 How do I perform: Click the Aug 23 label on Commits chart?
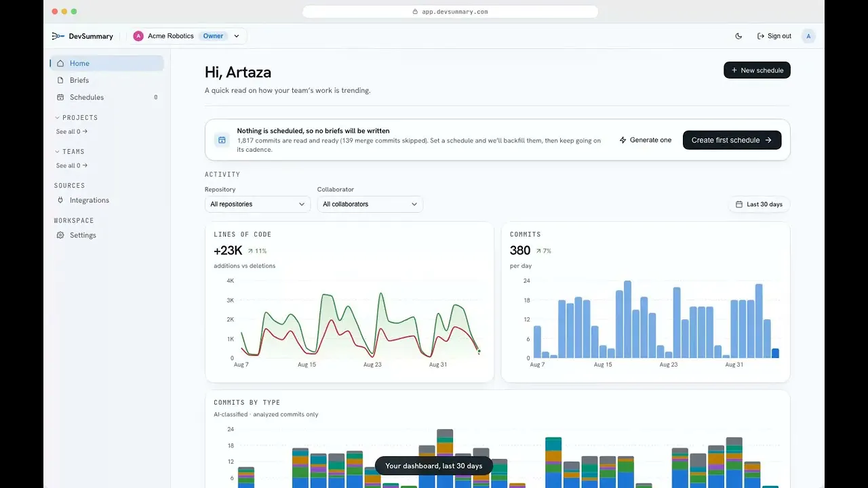coord(669,365)
